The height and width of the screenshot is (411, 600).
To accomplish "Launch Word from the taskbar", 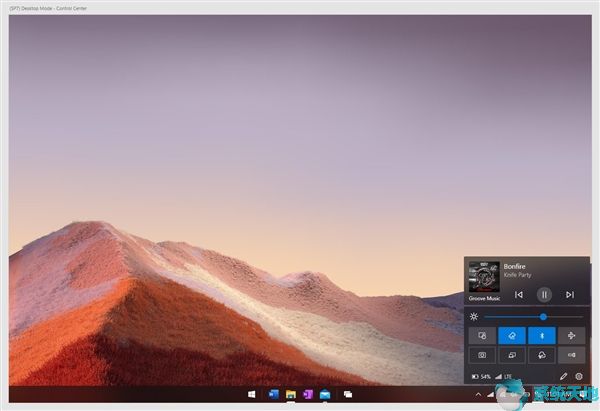I will point(274,394).
